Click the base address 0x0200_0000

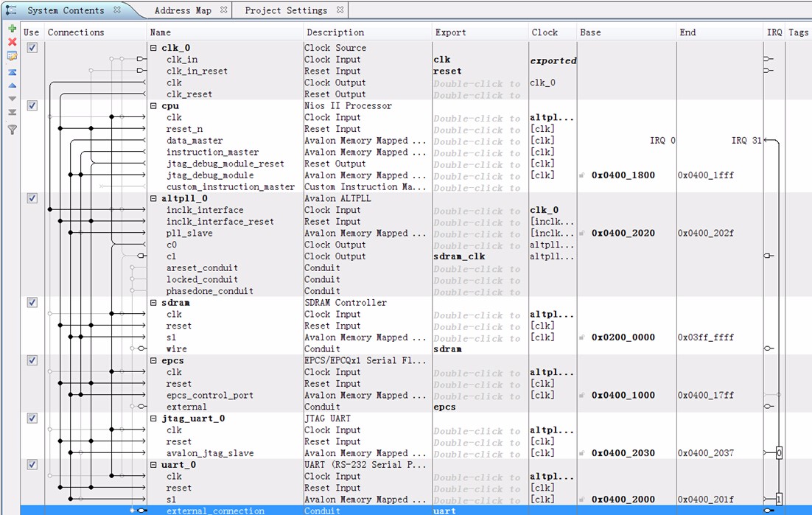[623, 337]
